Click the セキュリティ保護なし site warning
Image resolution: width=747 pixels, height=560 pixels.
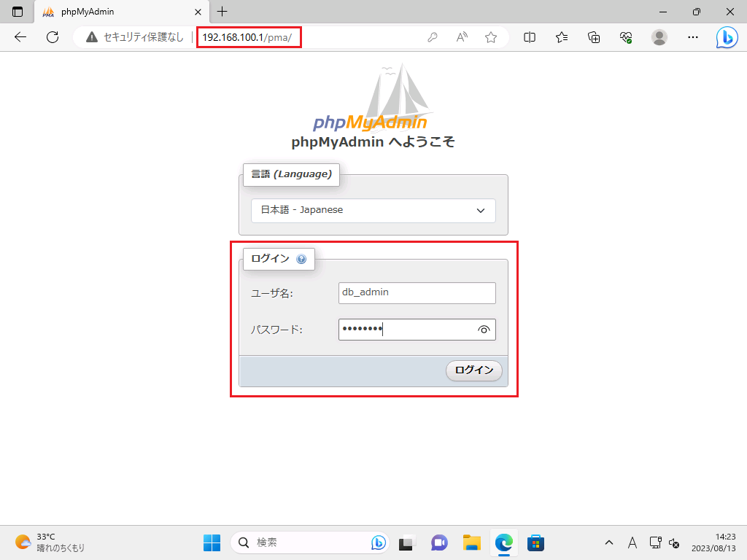pyautogui.click(x=135, y=37)
